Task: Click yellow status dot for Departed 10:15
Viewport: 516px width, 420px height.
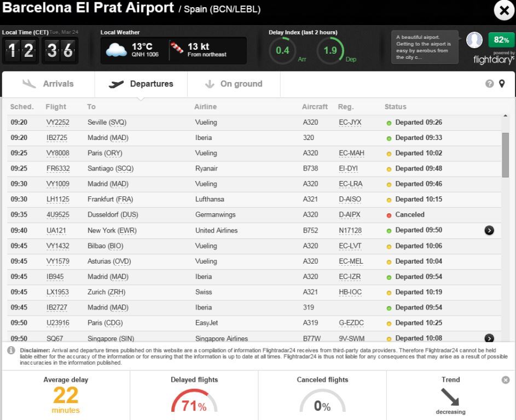Action: [x=389, y=200]
